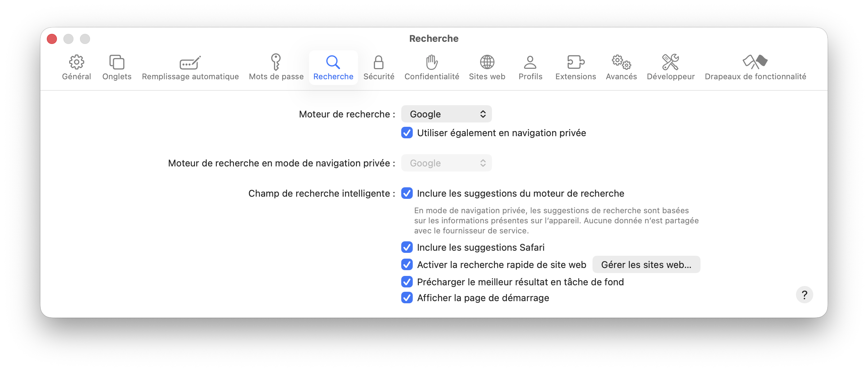868x371 pixels.
Task: Uncheck Utiliser également en navigation privée
Action: point(407,133)
